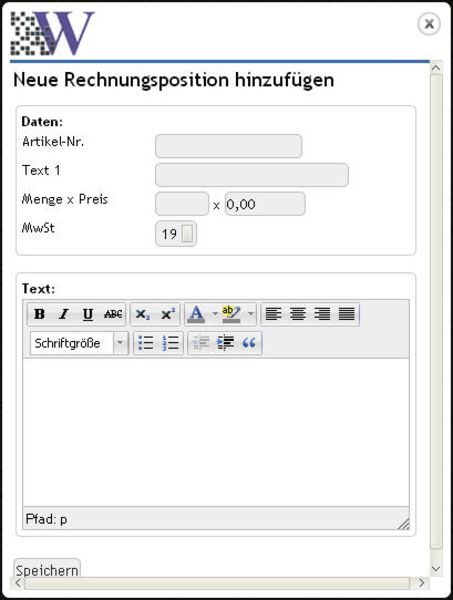Insert a numbered list
The height and width of the screenshot is (600, 453).
(170, 342)
